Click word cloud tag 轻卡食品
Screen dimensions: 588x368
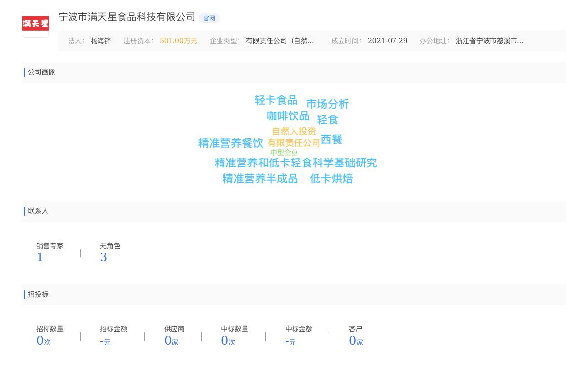(x=276, y=100)
